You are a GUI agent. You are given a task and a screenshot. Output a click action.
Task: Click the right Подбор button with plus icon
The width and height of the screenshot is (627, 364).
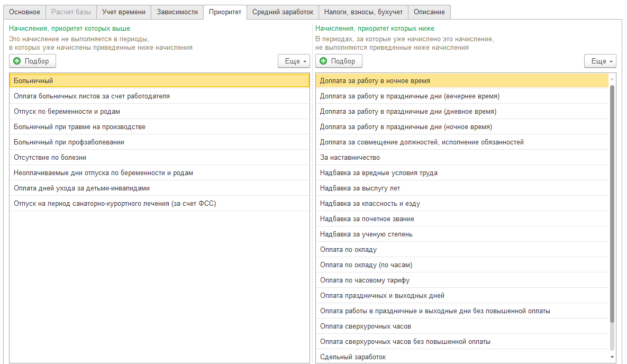pyautogui.click(x=339, y=61)
